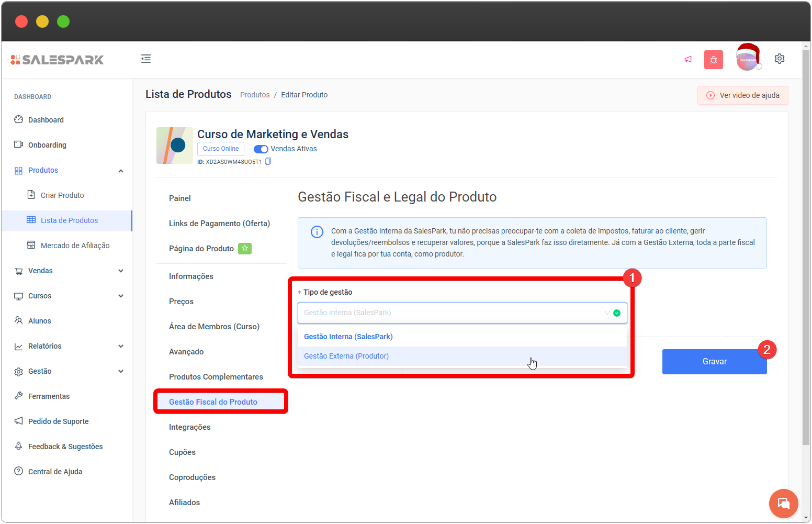
Task: Toggle the Vendas Ativas switch
Action: 261,149
